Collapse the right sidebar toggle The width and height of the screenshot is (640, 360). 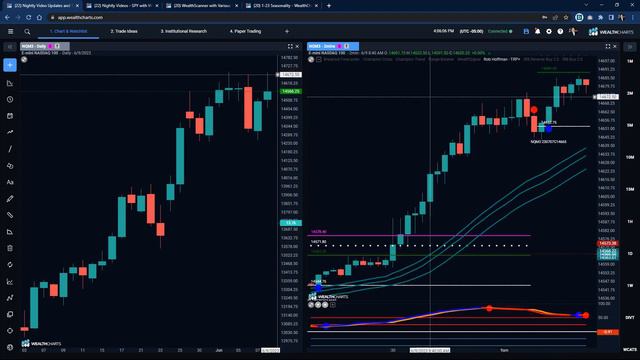630,47
